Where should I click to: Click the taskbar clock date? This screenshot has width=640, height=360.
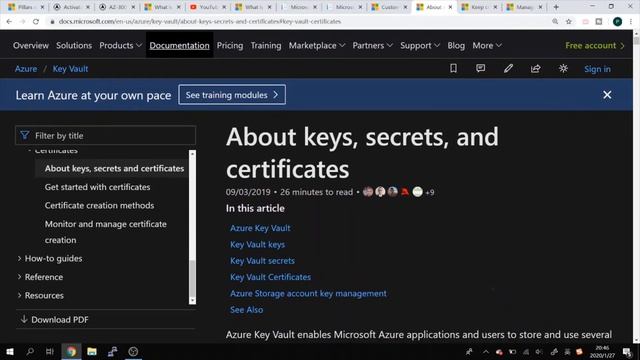[602, 352]
